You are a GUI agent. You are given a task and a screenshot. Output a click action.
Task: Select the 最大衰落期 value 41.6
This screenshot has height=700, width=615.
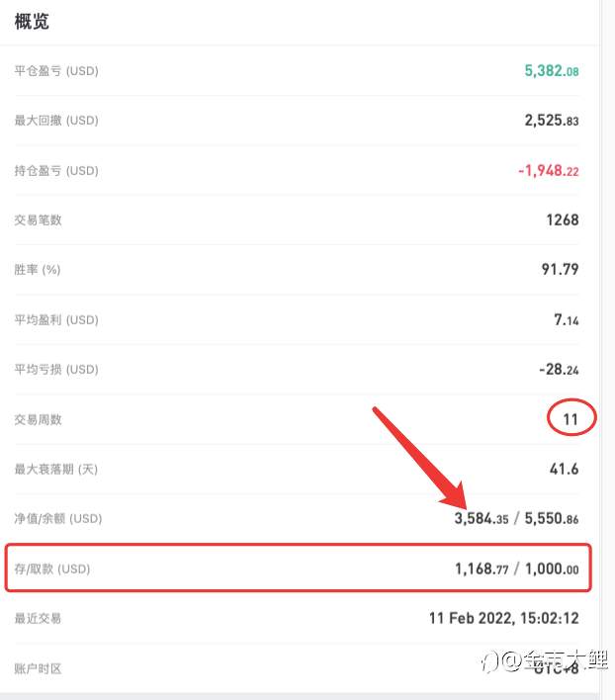tap(564, 469)
